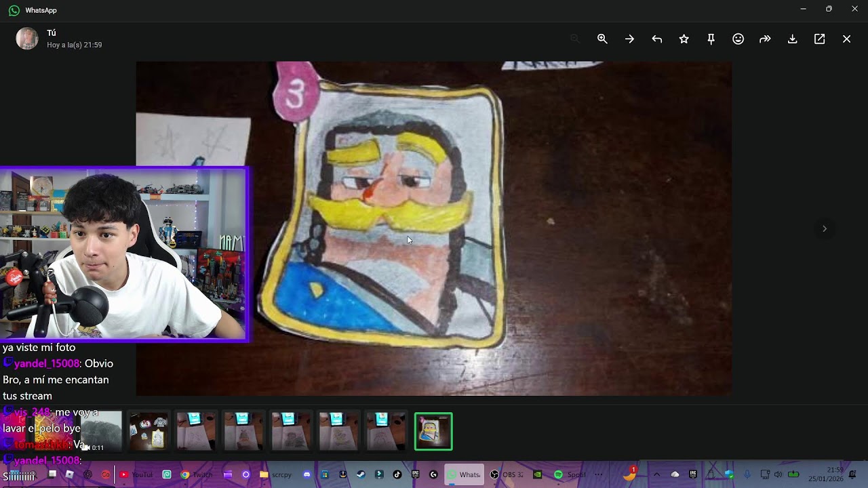
Task: Zoom in on the opened photo
Action: point(602,39)
